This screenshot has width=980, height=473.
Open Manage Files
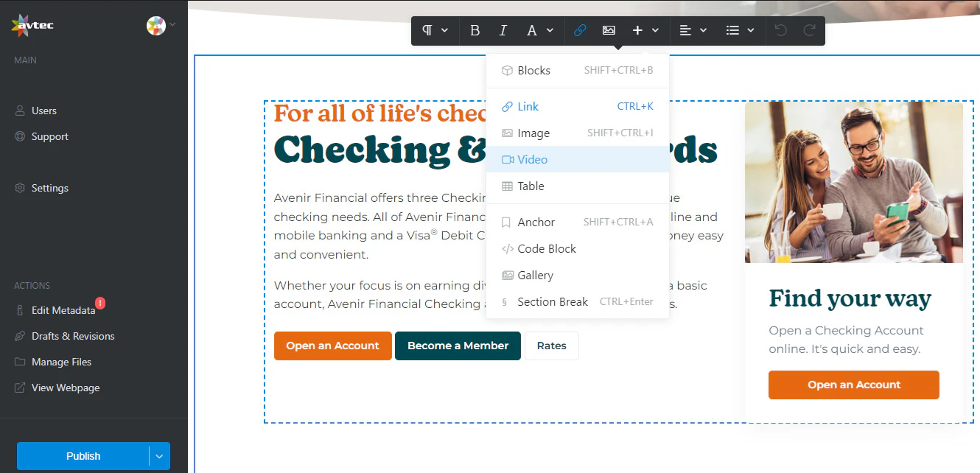(61, 362)
